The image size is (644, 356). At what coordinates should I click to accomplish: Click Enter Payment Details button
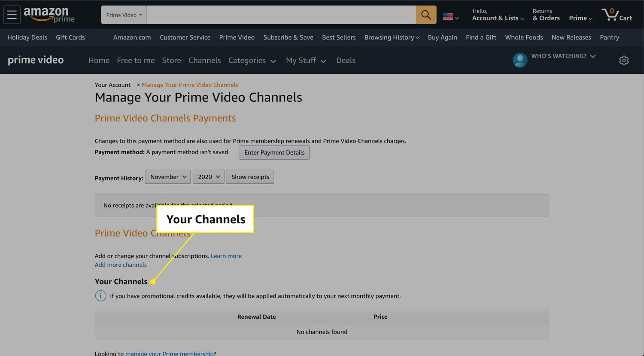274,152
